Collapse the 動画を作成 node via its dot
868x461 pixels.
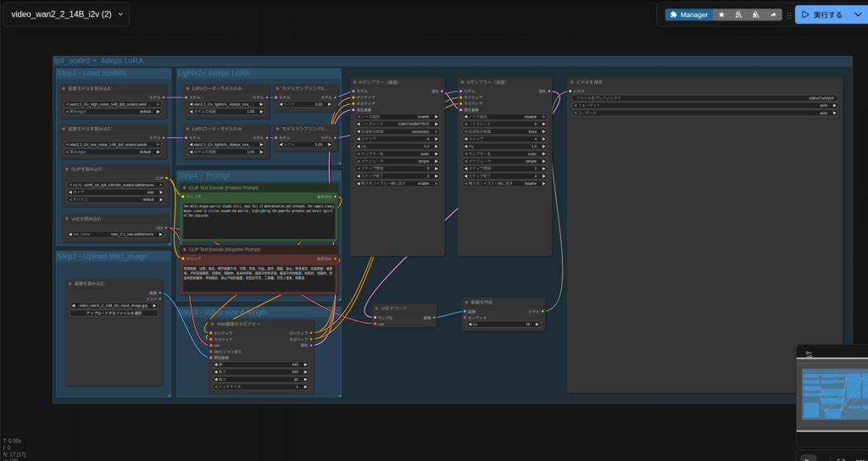pos(467,302)
